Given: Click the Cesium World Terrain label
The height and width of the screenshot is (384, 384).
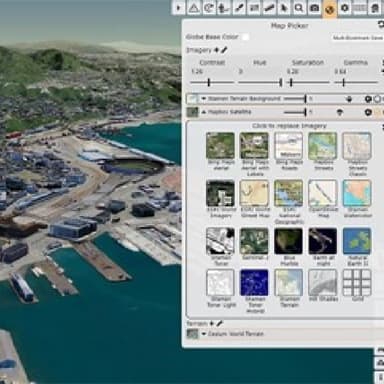Looking at the screenshot, I should pyautogui.click(x=236, y=334).
